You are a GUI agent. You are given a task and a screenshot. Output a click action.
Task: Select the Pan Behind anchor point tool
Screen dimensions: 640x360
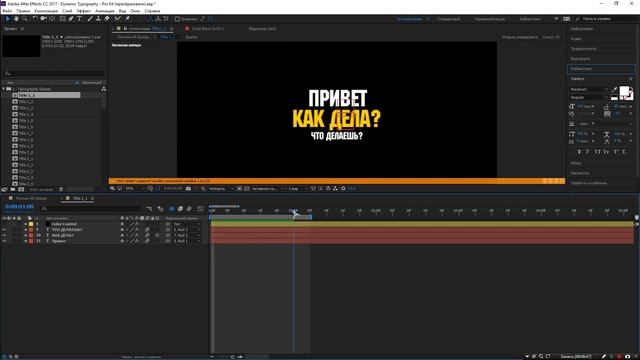(x=52, y=19)
